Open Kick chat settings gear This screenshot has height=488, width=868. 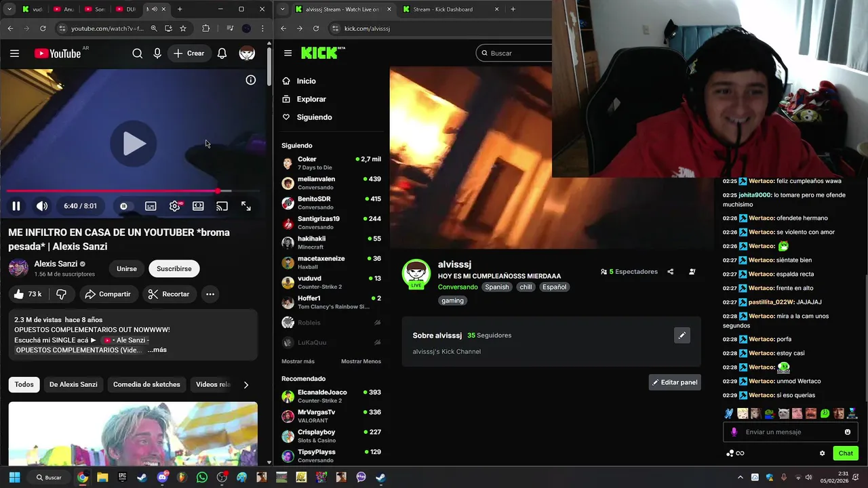823,453
